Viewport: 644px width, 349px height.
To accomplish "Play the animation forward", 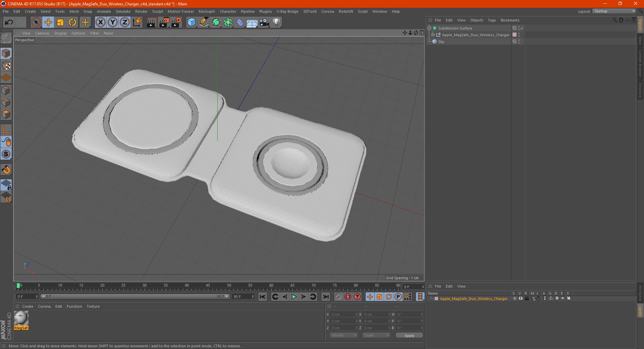I will coord(294,297).
